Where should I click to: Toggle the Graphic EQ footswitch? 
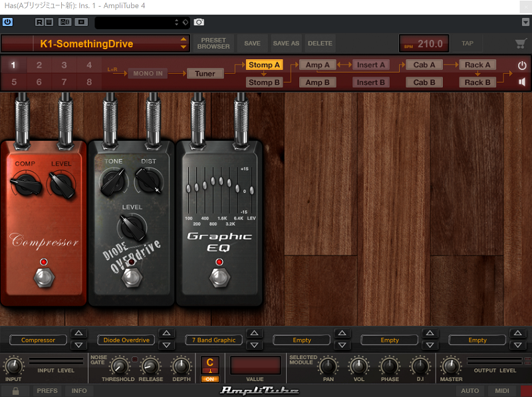coord(219,277)
